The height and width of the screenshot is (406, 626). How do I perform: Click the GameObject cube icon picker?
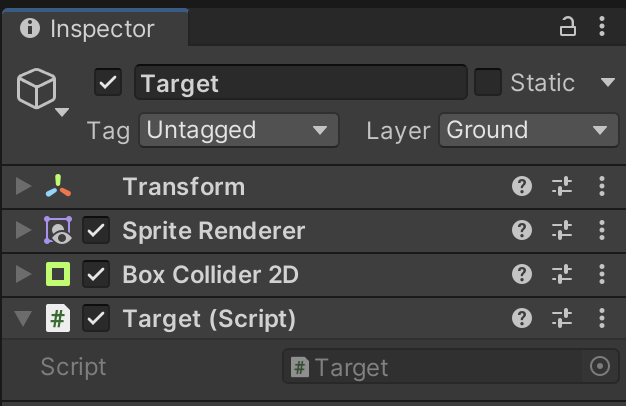point(38,93)
